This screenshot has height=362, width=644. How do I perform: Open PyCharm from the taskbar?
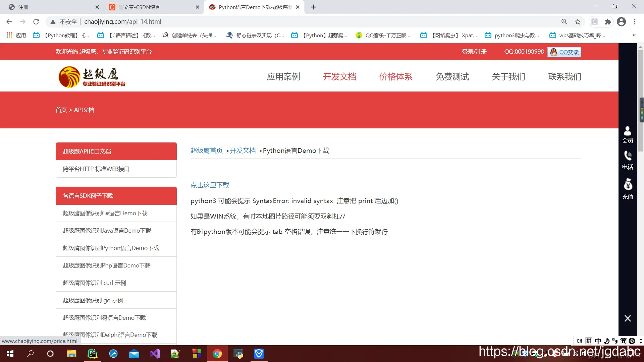coord(93,354)
